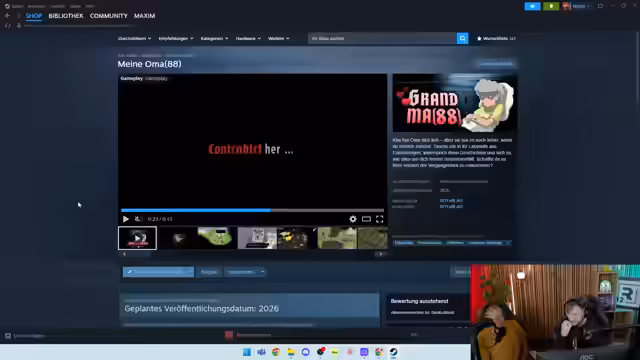The width and height of the screenshot is (640, 360).
Task: Open Steam from the Windows taskbar
Action: (x=393, y=352)
